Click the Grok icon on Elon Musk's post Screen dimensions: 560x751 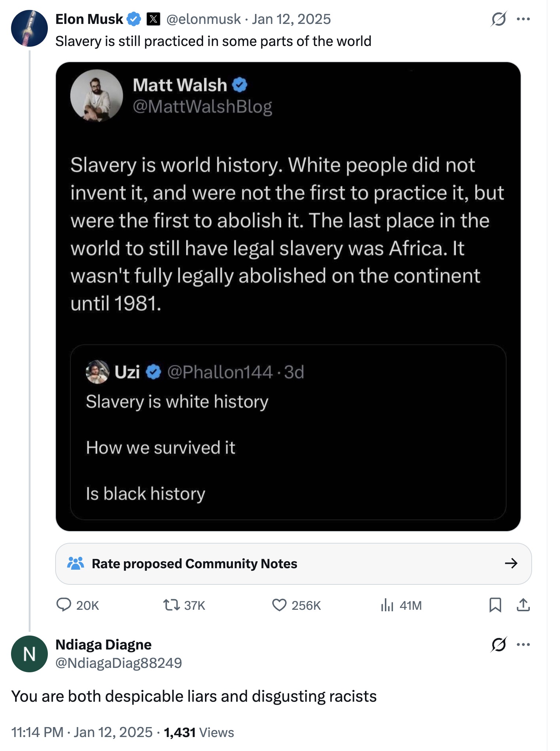(499, 19)
